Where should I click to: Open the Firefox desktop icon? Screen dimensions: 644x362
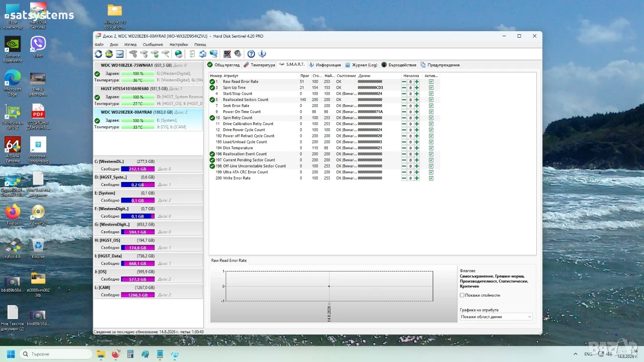point(13,215)
